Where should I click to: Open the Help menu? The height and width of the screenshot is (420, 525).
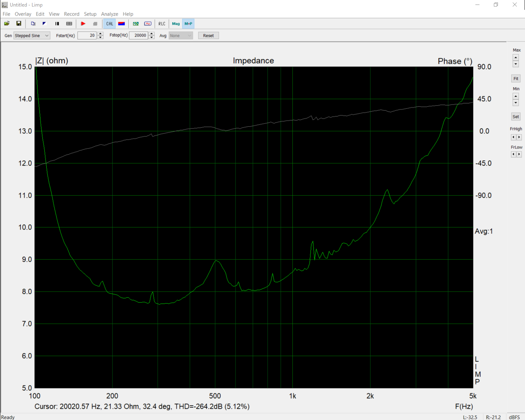[128, 14]
